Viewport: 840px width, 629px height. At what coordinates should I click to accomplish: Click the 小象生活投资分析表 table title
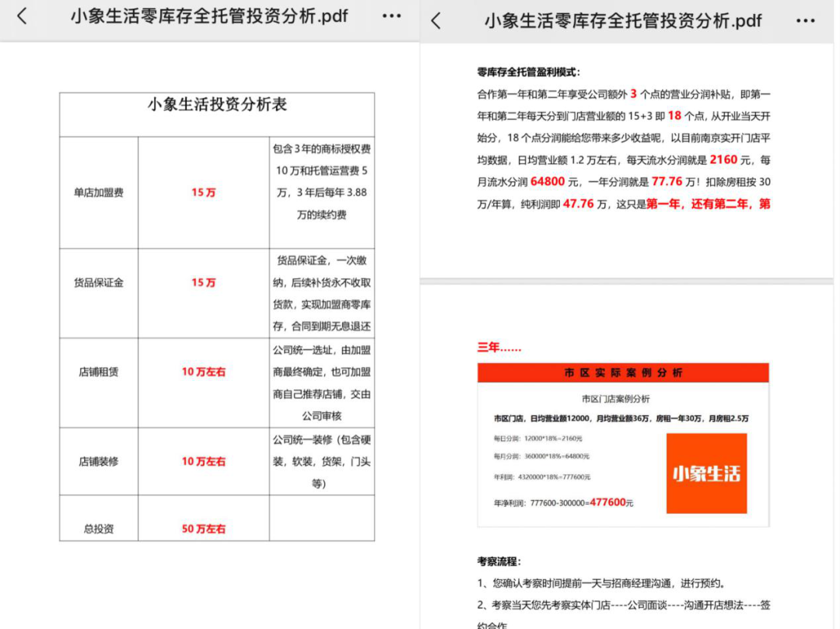(x=216, y=105)
